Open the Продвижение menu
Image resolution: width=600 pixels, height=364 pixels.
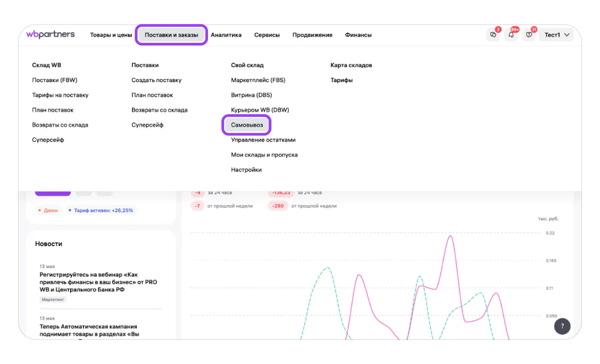[312, 35]
